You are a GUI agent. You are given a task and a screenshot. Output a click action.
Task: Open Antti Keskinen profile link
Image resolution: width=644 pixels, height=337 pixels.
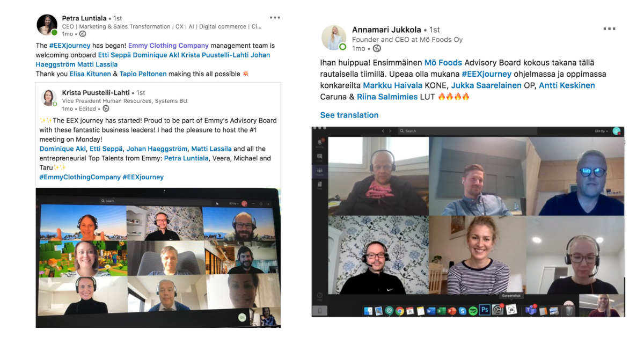567,85
